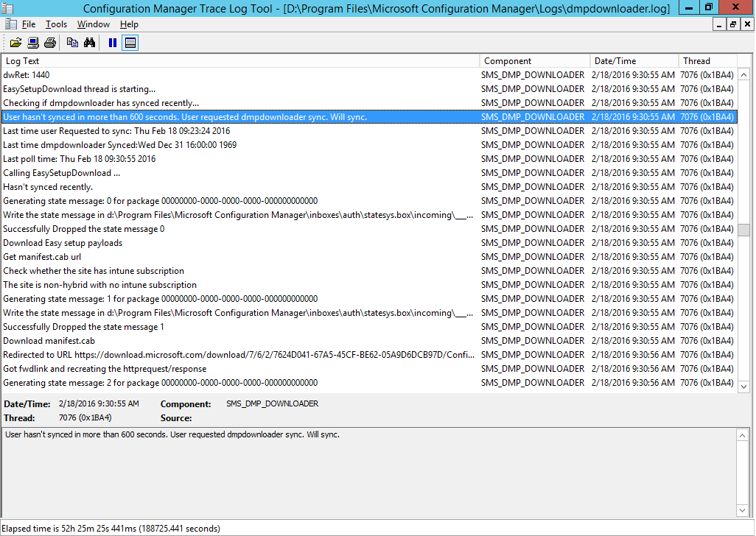Select 'Last time user Requested to sync' row
The height and width of the screenshot is (536, 756).
pos(369,131)
